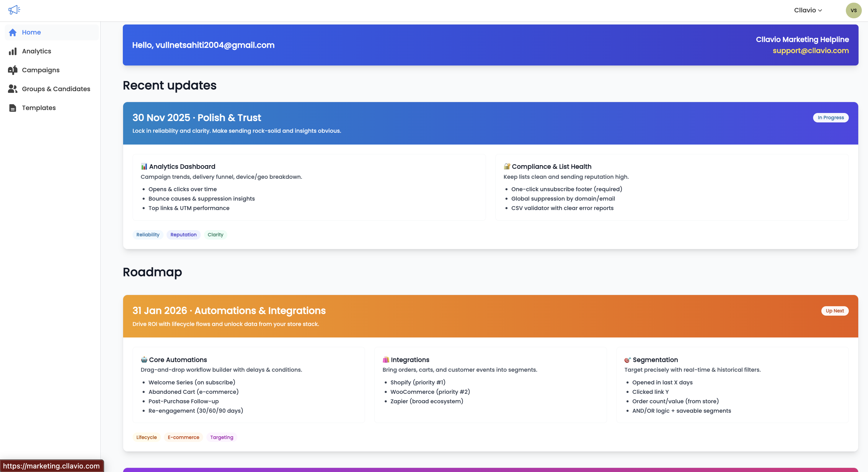Screen dimensions: 868x472
Task: Open the Cllavio workspace dropdown
Action: pos(808,10)
